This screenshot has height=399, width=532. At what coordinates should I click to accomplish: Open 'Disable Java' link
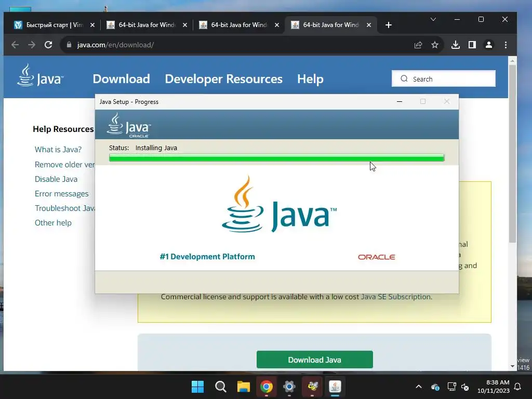pos(56,179)
